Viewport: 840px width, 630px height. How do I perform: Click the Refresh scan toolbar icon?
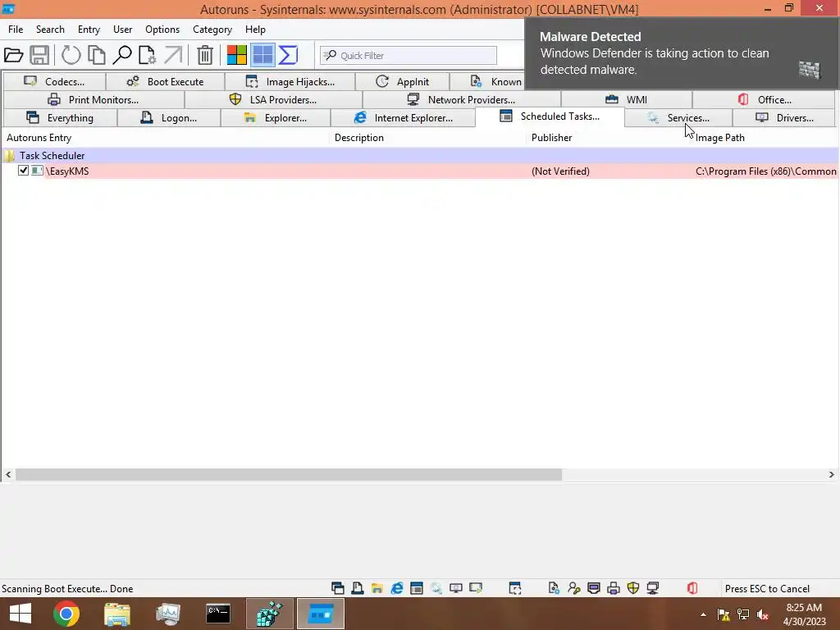click(x=71, y=55)
